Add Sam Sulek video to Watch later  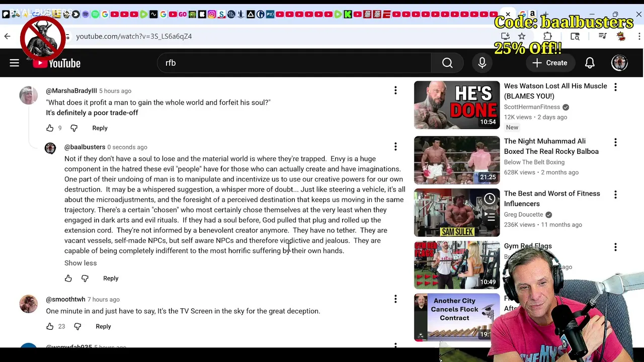tap(490, 199)
